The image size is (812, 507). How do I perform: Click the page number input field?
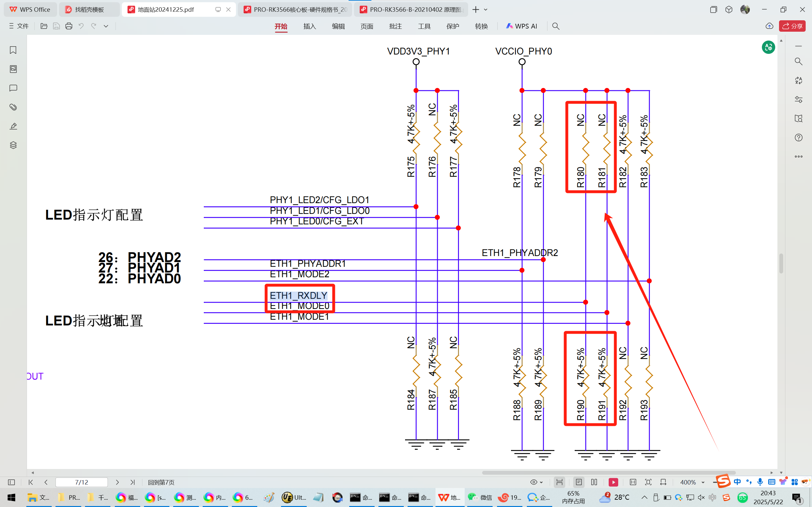pos(82,482)
